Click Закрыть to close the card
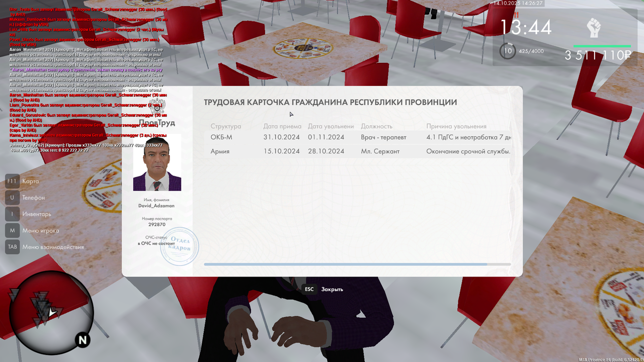The width and height of the screenshot is (644, 362). pyautogui.click(x=332, y=289)
